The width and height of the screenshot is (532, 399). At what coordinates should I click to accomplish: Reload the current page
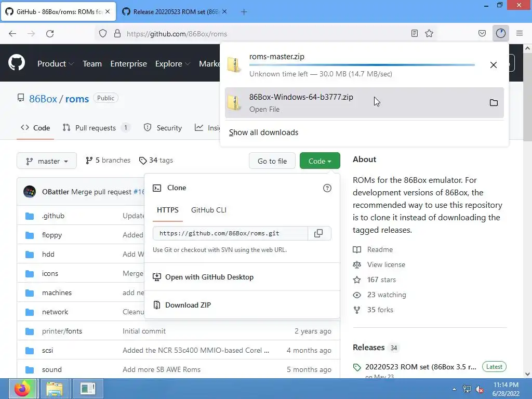click(50, 34)
